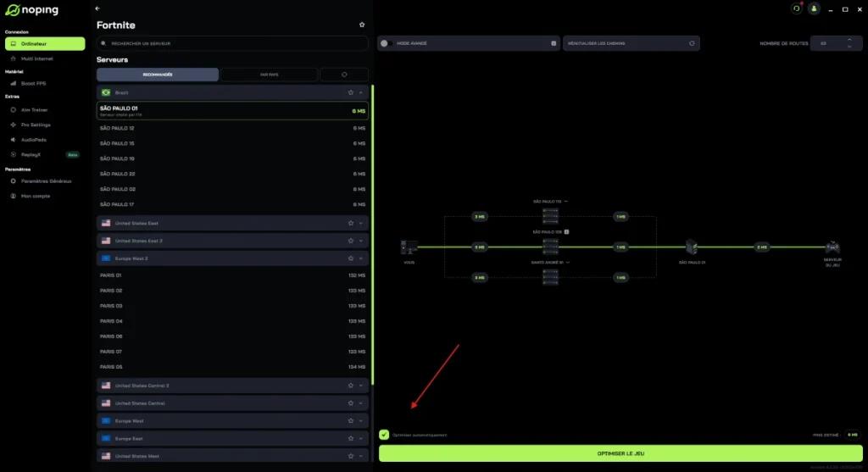The height and width of the screenshot is (472, 868).
Task: Open Boost FPS in the sidebar
Action: coord(33,84)
